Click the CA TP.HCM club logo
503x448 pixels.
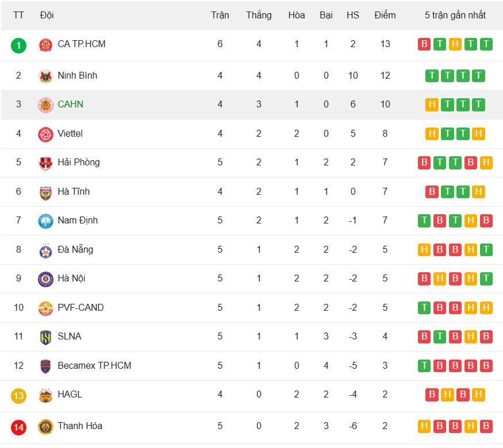pos(45,45)
